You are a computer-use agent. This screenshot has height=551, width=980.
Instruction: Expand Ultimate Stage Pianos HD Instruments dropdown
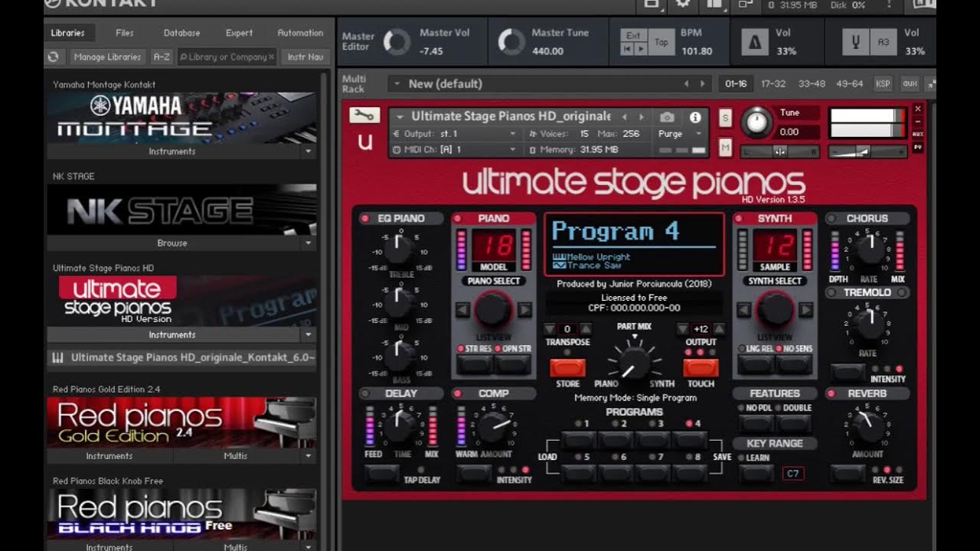click(308, 335)
